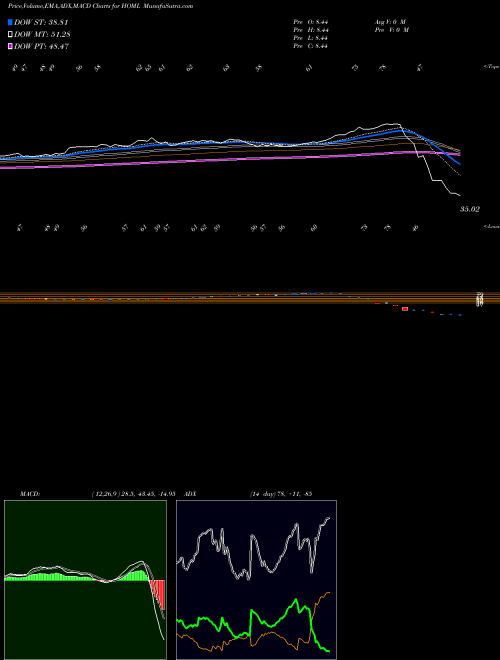Click the ADX (14 day) values text
Screen dimensions: 500x660
point(280,493)
